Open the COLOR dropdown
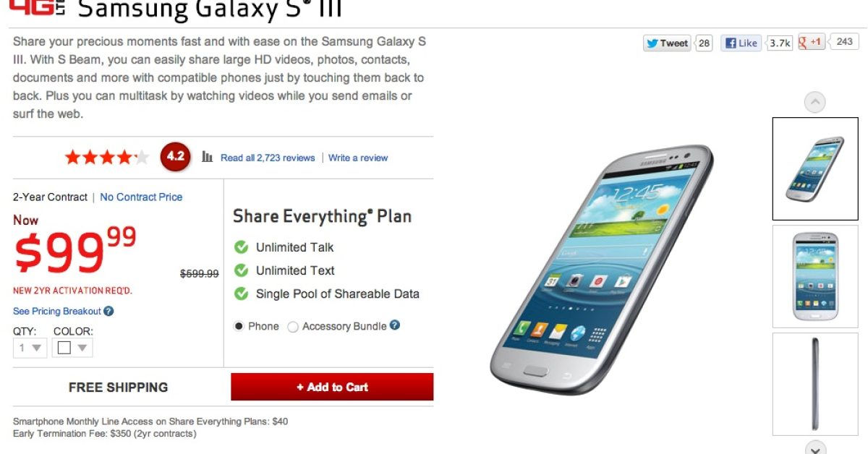This screenshot has height=454, width=868. [73, 348]
